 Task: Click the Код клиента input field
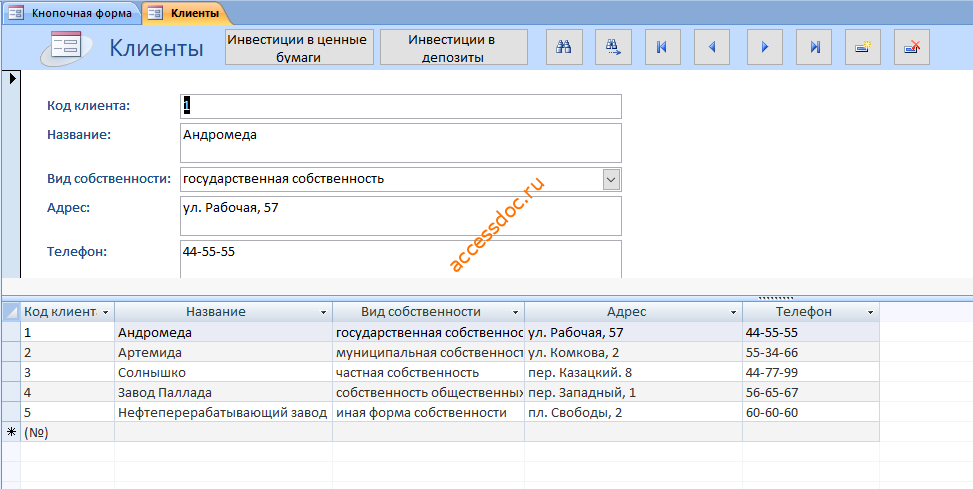401,106
